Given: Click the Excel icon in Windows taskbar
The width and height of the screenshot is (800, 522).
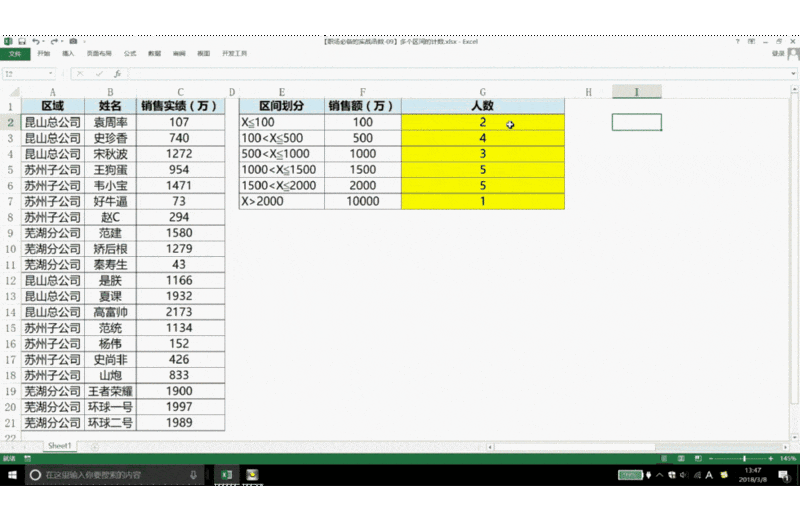Looking at the screenshot, I should tap(227, 474).
